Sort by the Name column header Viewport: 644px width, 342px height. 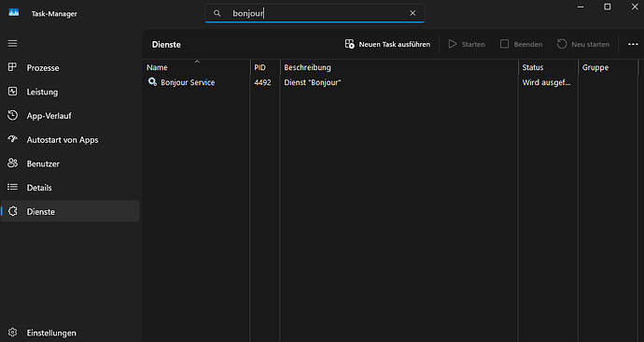click(x=197, y=67)
